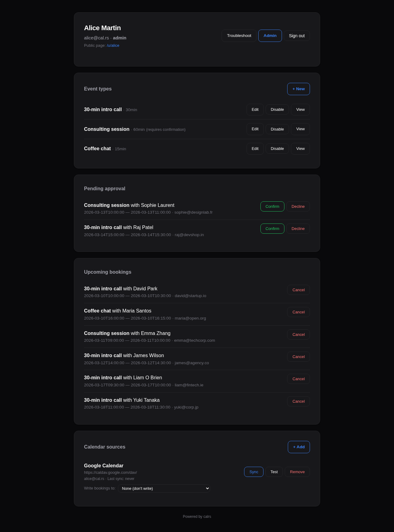Confirm the Consulting session with Sophie Laurent
The height and width of the screenshot is (532, 394).
272,206
